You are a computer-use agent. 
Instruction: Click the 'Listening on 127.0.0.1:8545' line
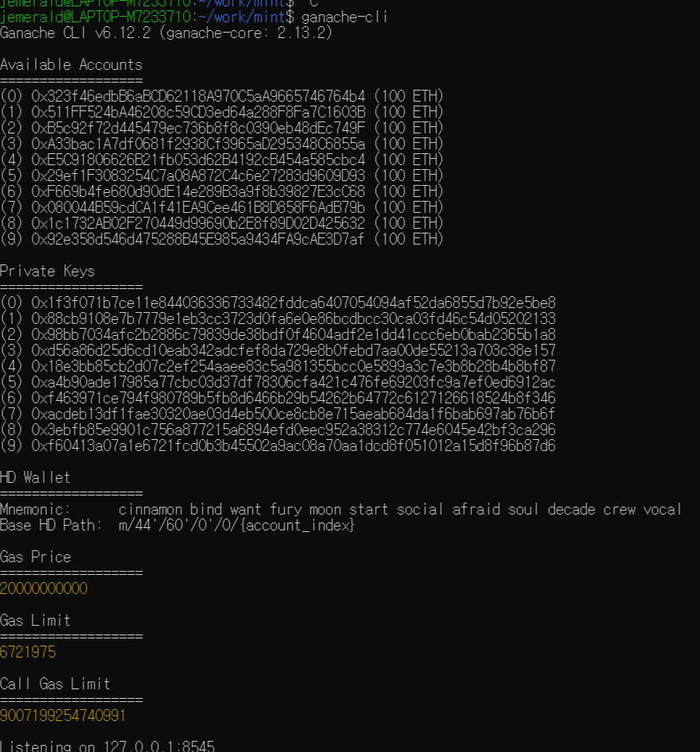pos(107,746)
